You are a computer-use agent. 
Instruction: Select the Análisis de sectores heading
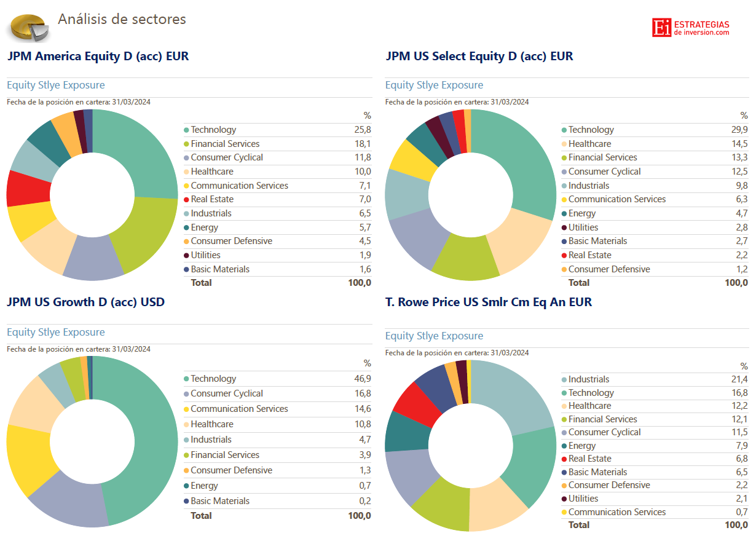coord(122,19)
